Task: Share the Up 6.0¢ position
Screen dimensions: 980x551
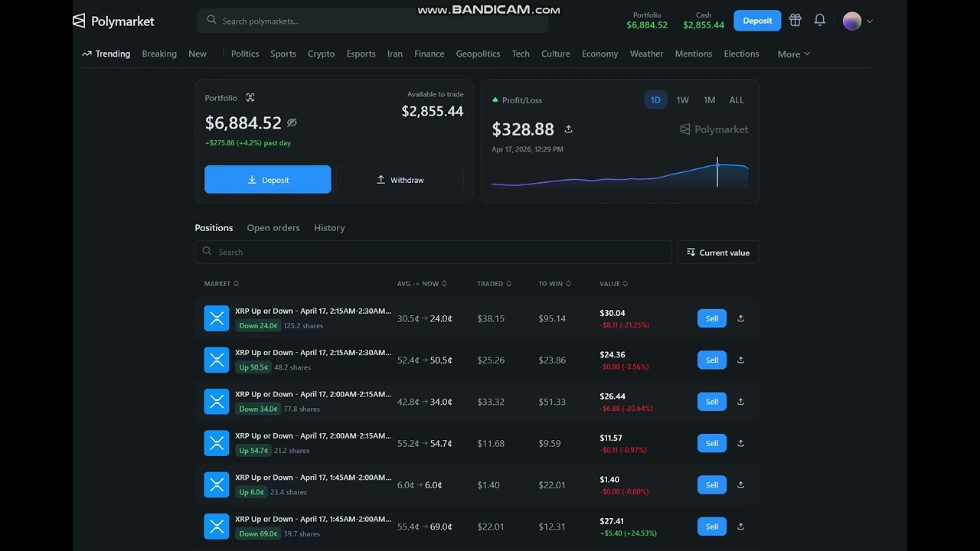Action: [740, 484]
